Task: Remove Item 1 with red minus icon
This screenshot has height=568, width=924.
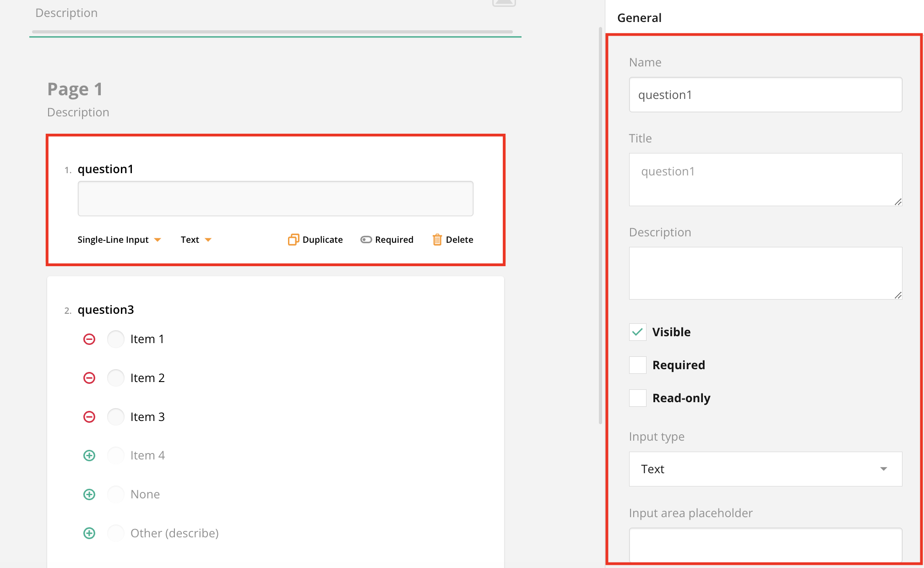Action: pyautogui.click(x=89, y=339)
